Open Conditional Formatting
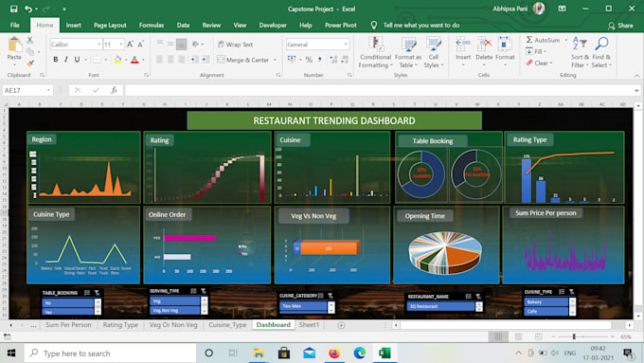Screen dimensions: 644x363 pyautogui.click(x=375, y=52)
